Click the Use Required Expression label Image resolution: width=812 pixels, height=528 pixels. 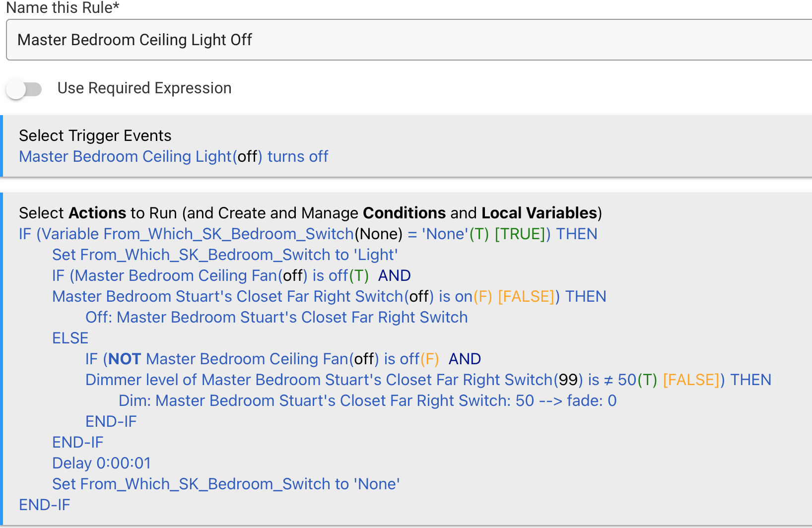[x=144, y=88]
